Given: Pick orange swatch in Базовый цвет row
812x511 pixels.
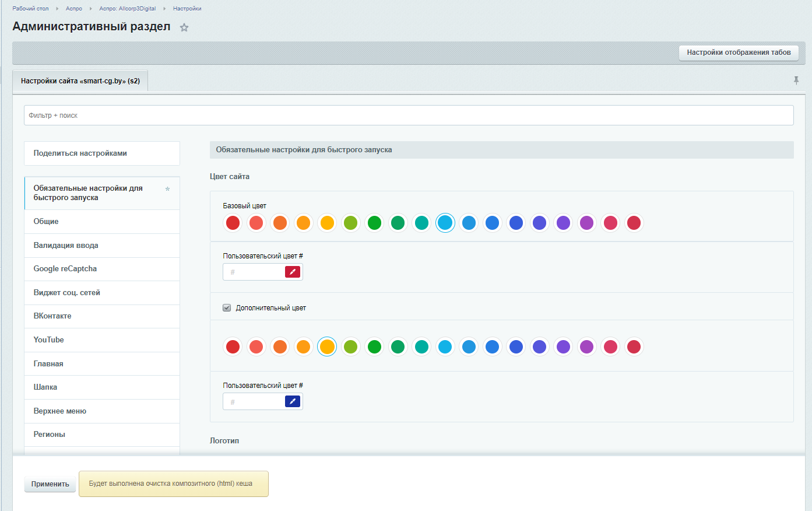Looking at the screenshot, I should pos(280,223).
